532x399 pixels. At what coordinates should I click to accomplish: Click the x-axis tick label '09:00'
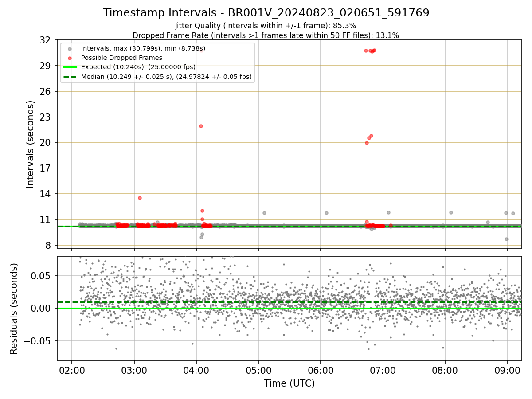507,371
